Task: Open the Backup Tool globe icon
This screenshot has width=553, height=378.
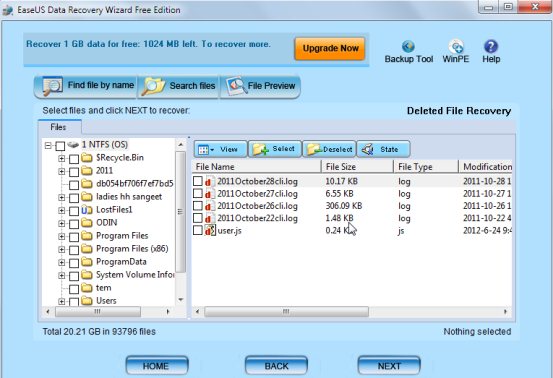Action: [x=408, y=46]
